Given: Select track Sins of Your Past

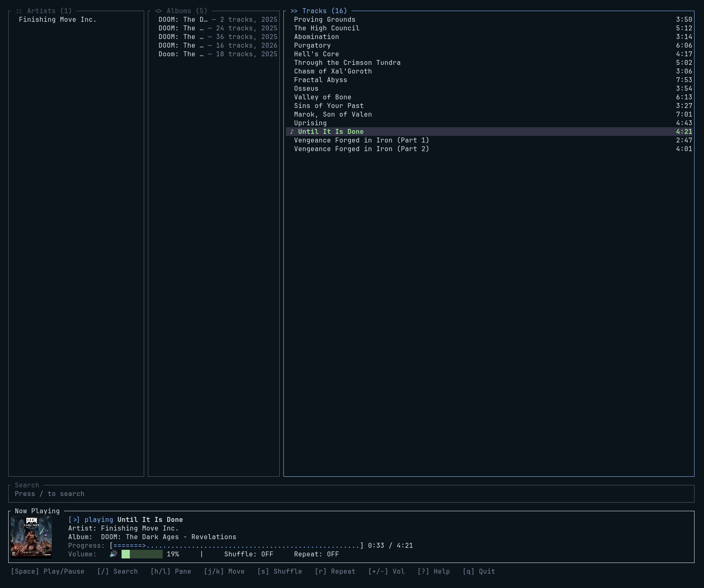Looking at the screenshot, I should (x=489, y=106).
